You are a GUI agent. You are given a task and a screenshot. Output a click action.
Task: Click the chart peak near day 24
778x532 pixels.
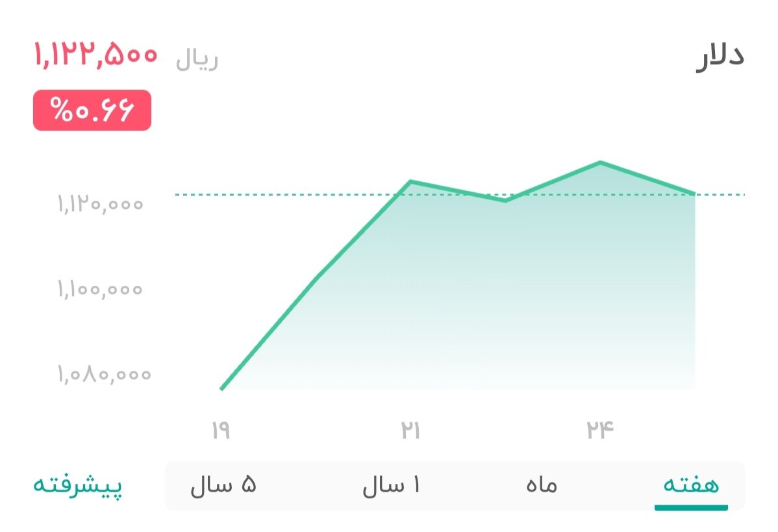tap(601, 162)
